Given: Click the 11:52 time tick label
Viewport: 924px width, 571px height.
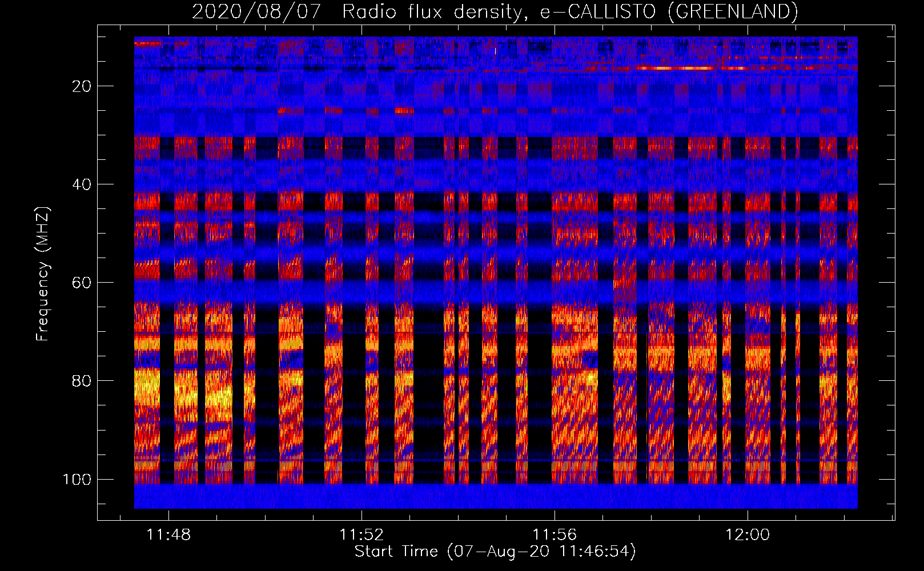Looking at the screenshot, I should point(361,535).
